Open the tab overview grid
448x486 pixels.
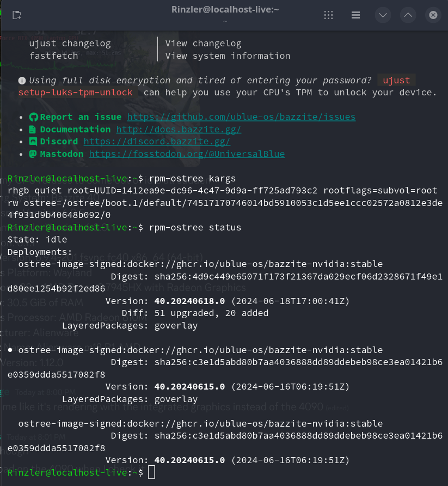click(328, 15)
